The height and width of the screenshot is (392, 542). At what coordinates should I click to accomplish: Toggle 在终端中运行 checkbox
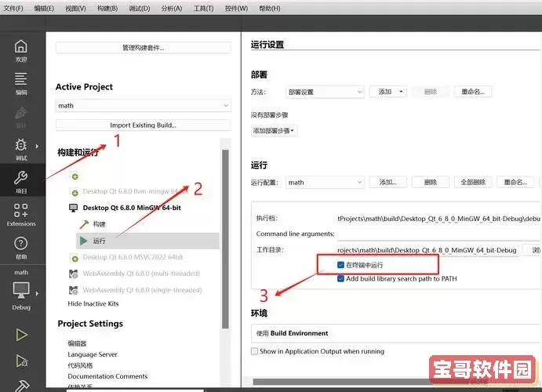(x=340, y=265)
